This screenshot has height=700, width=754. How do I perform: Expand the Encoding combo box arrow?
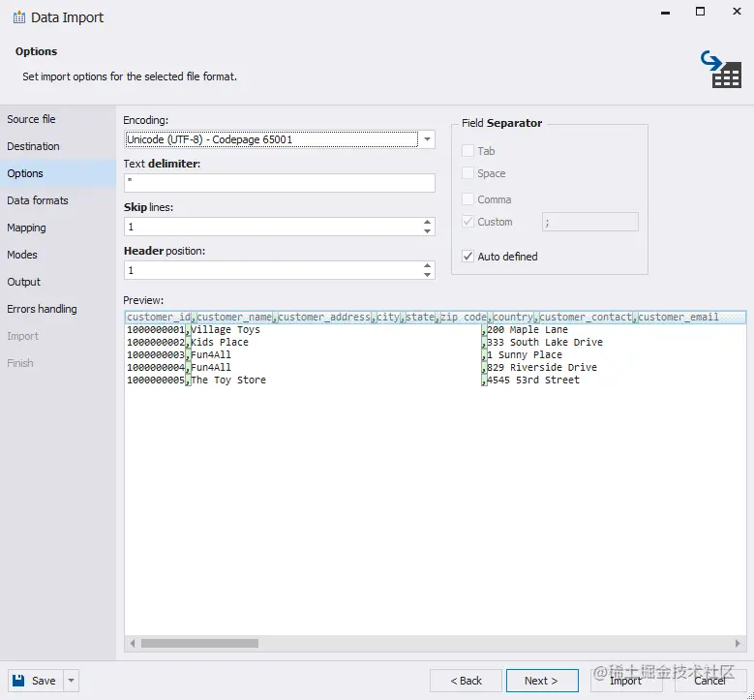427,139
